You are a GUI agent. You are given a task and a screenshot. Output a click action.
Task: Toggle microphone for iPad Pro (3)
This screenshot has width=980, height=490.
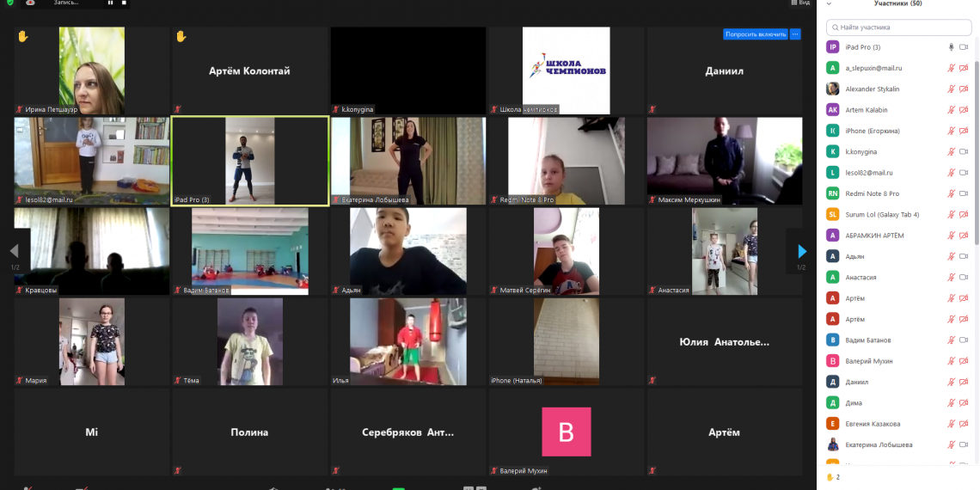pos(951,47)
